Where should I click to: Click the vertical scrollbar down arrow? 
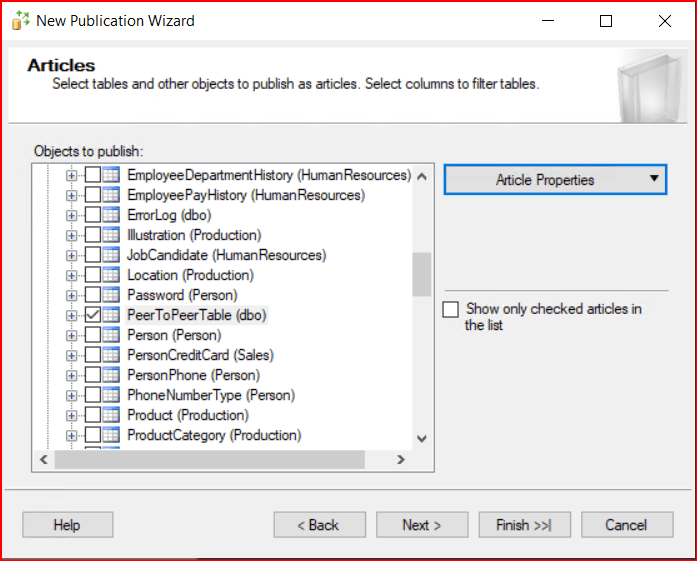tap(421, 439)
